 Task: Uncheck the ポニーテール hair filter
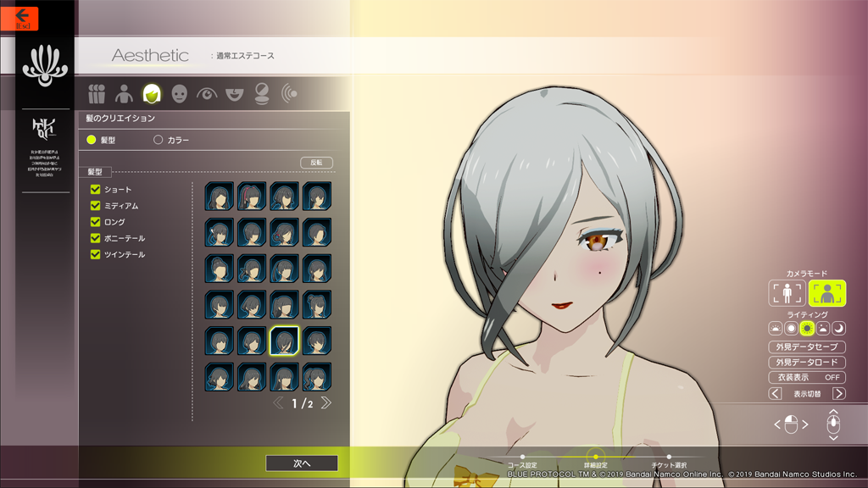pyautogui.click(x=96, y=238)
